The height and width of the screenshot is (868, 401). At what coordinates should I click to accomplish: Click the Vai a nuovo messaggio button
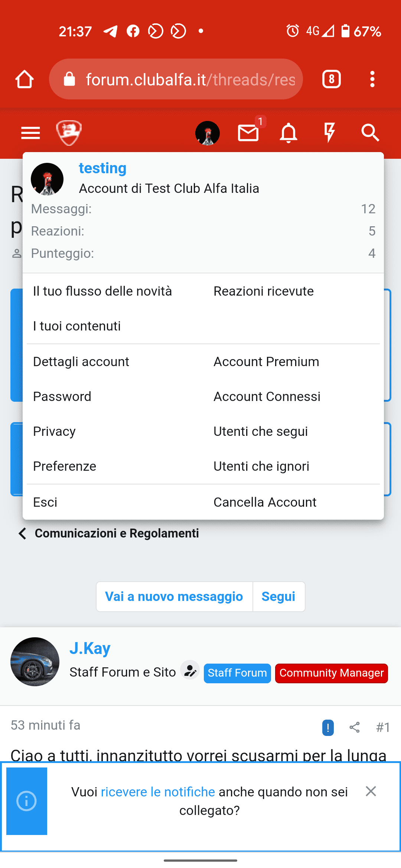click(174, 596)
